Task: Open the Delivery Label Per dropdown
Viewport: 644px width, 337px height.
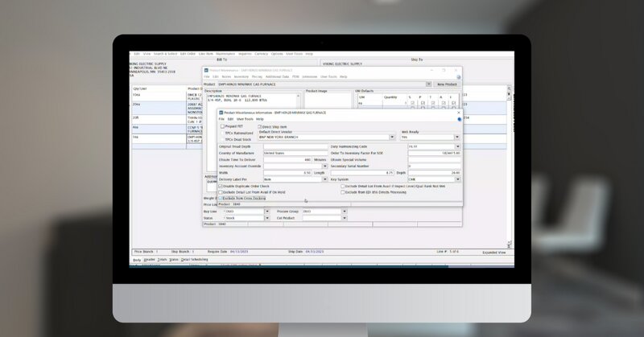Action: coord(325,179)
